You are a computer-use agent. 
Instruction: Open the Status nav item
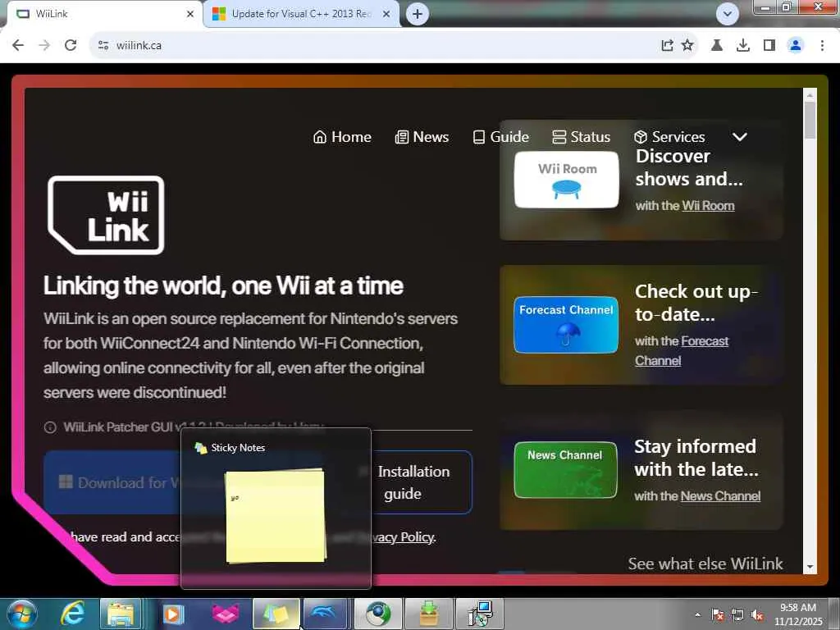582,137
